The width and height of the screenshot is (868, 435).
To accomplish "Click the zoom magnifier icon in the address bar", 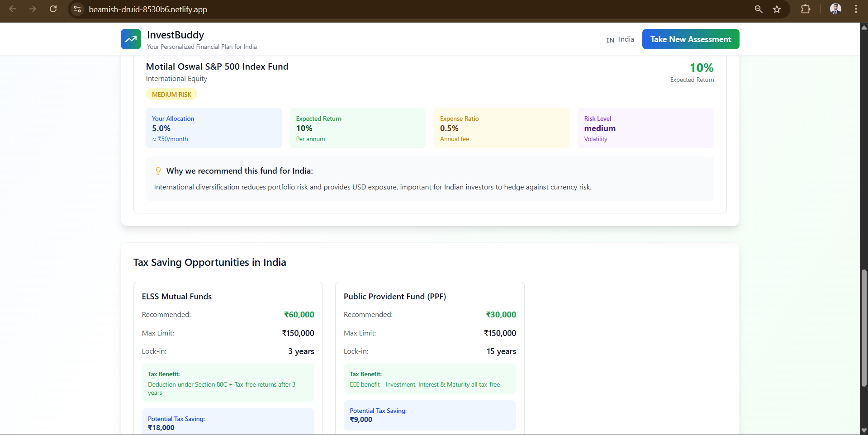I will [759, 9].
